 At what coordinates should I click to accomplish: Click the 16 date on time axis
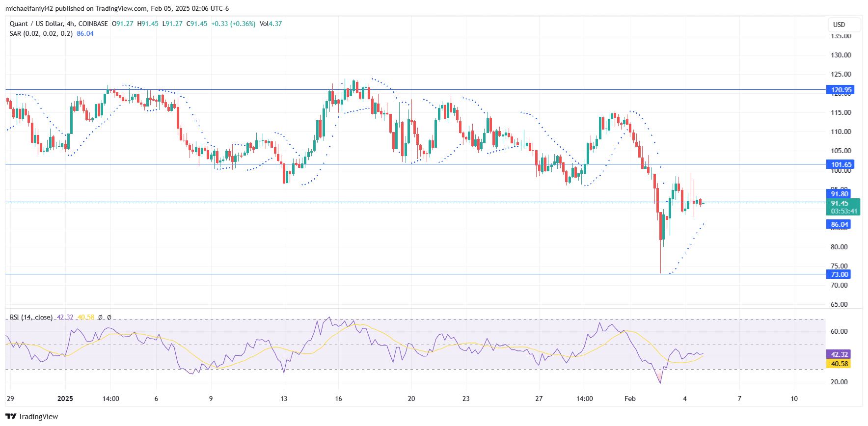(339, 399)
